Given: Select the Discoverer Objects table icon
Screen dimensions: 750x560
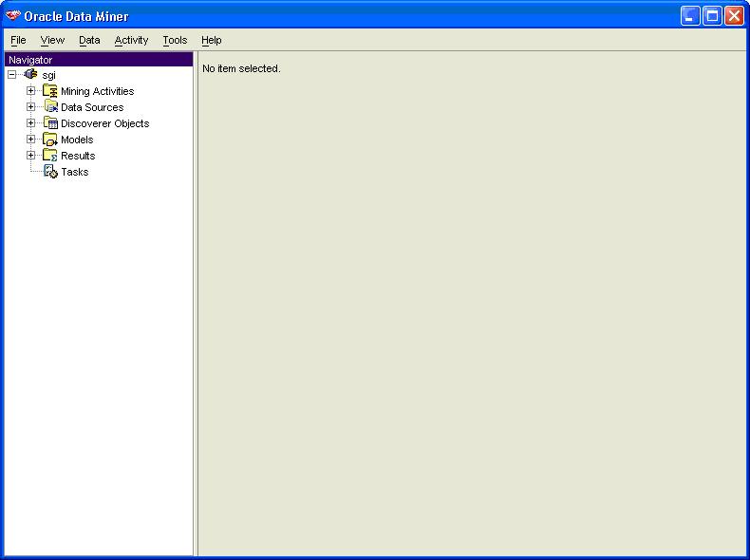Looking at the screenshot, I should coord(50,123).
